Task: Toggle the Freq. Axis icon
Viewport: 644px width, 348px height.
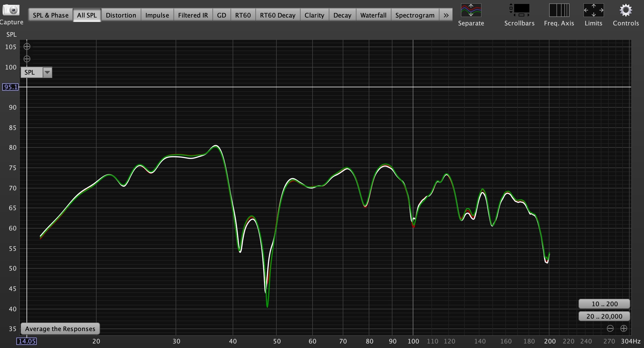Action: coord(559,10)
